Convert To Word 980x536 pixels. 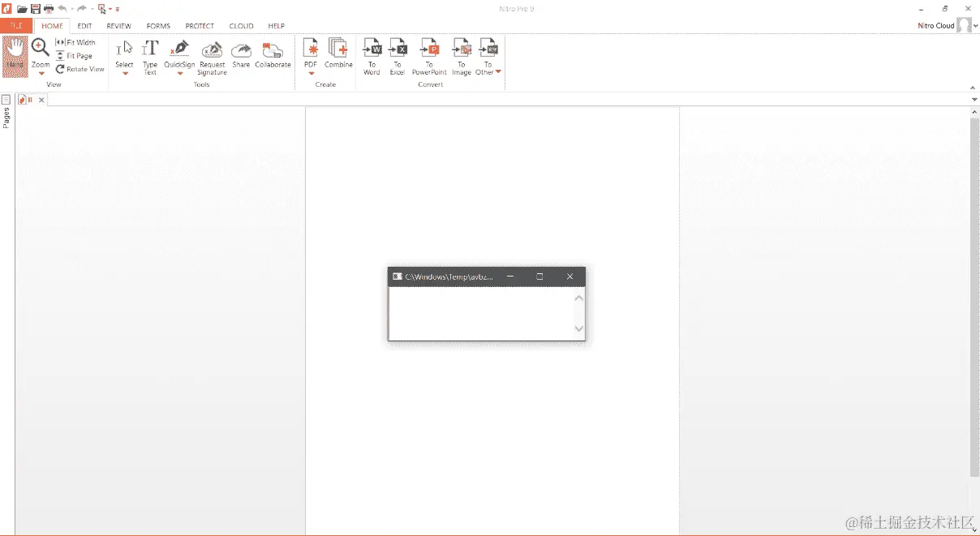tap(372, 57)
